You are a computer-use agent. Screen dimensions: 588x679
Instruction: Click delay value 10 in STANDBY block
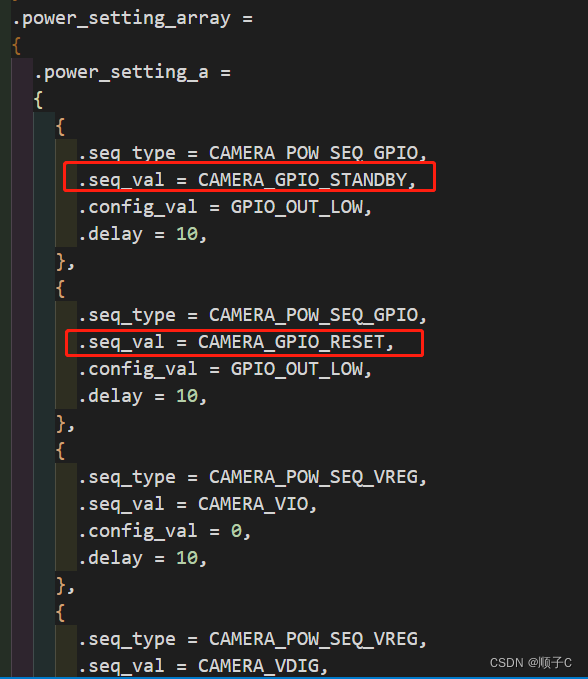pyautogui.click(x=187, y=234)
